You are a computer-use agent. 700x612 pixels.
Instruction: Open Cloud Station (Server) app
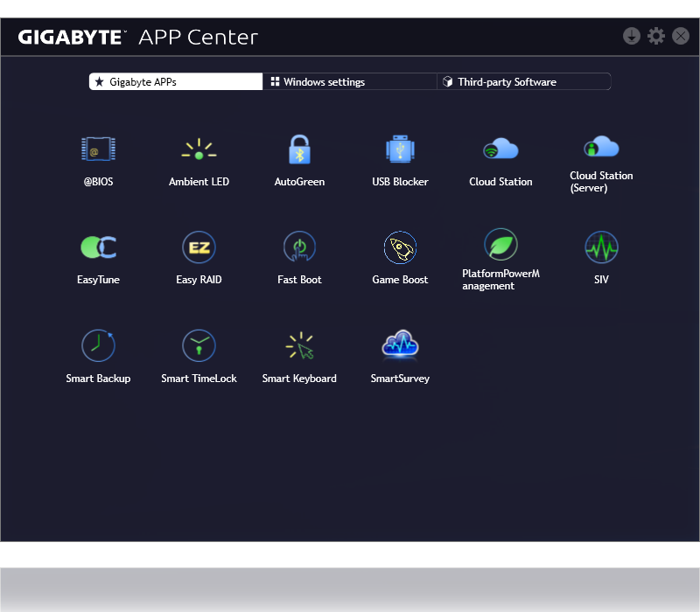601,147
